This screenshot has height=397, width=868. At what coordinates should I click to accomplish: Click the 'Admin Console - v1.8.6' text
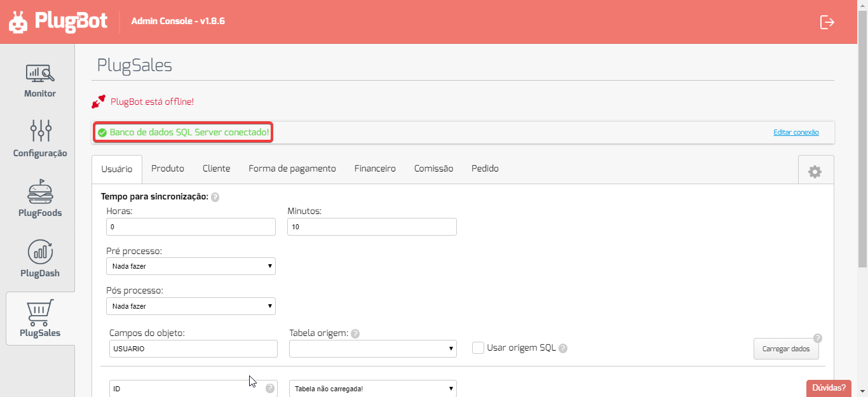tap(178, 21)
